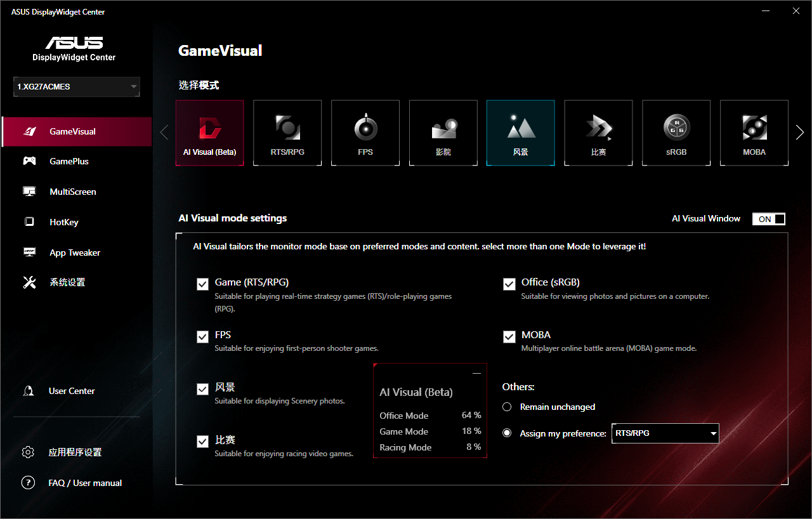Show previous modes with left arrow

point(164,133)
